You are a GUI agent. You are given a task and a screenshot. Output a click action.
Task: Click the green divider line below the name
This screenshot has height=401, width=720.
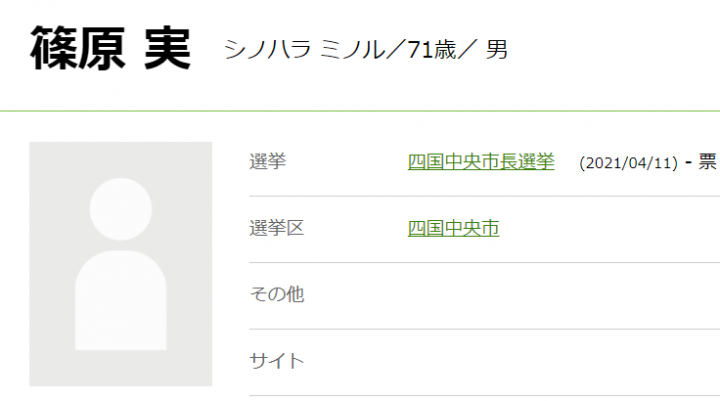(x=360, y=110)
